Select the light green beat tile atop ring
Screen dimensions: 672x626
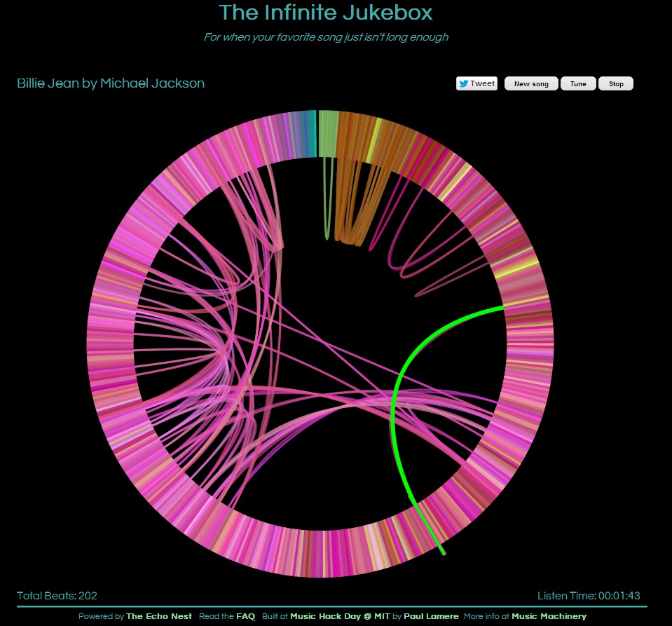pos(328,133)
